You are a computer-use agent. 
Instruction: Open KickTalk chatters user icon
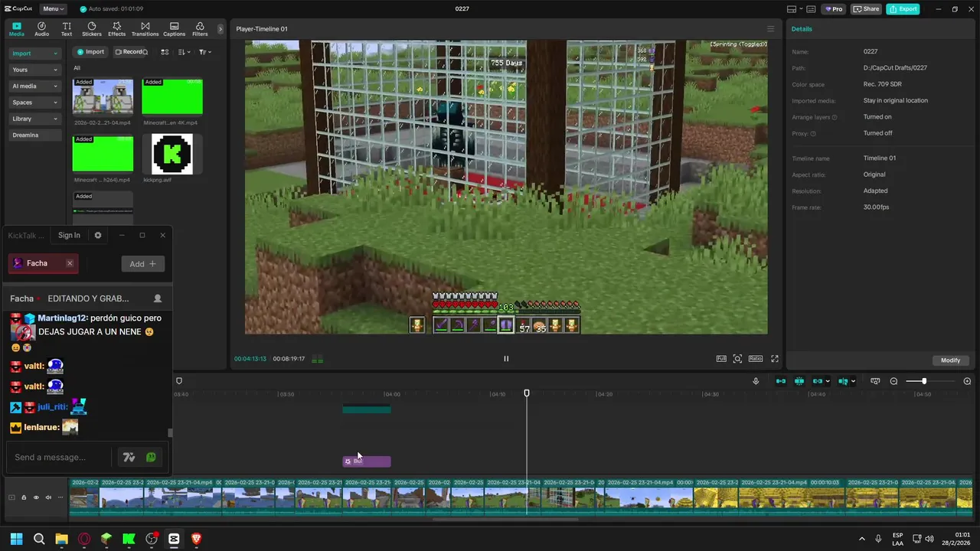click(x=158, y=298)
